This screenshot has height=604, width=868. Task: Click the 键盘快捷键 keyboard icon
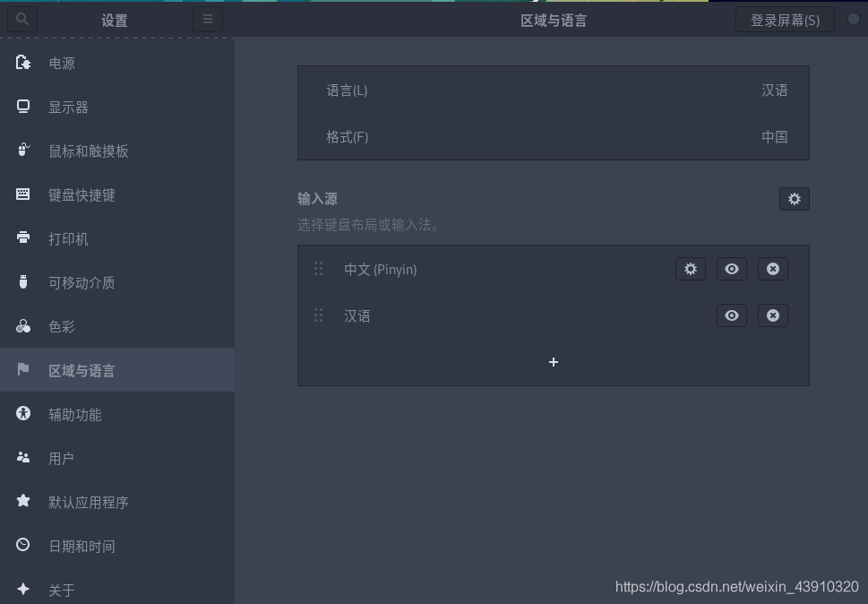click(x=22, y=194)
